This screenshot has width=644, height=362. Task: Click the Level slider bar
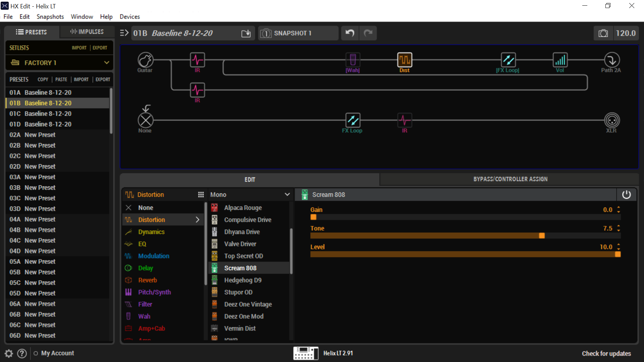pyautogui.click(x=465, y=254)
